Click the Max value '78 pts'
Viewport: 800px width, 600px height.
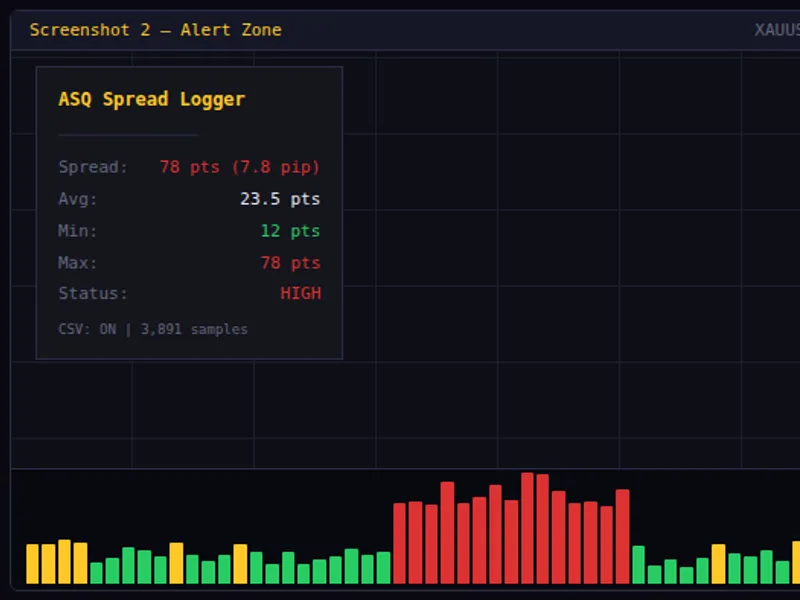pos(290,263)
